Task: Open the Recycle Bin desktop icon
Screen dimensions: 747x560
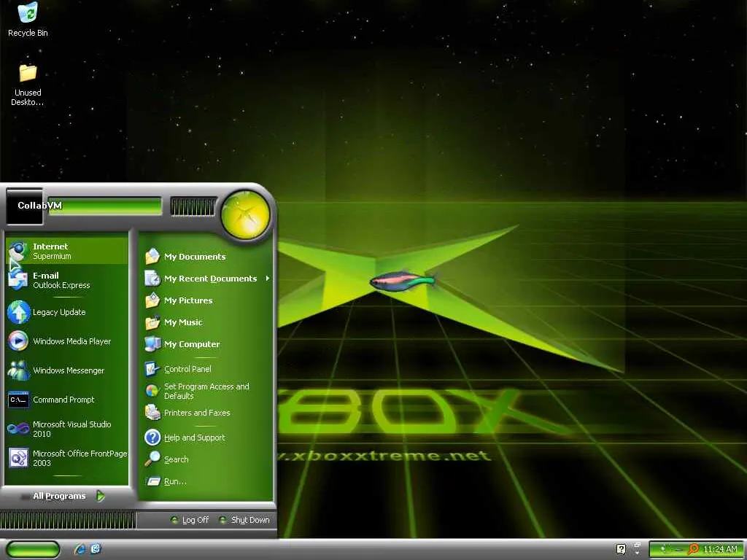Action: (28, 20)
